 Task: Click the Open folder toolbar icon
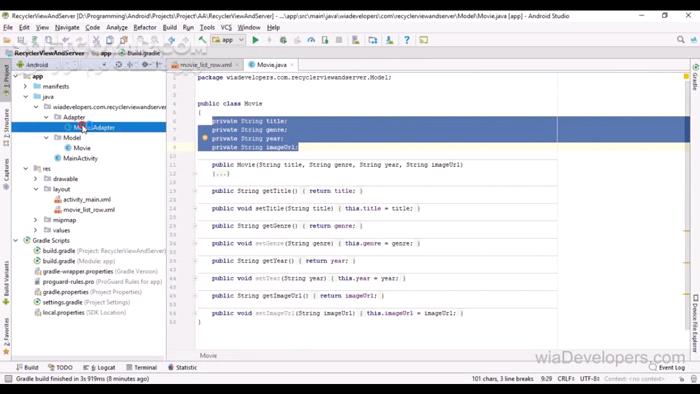[x=7, y=40]
